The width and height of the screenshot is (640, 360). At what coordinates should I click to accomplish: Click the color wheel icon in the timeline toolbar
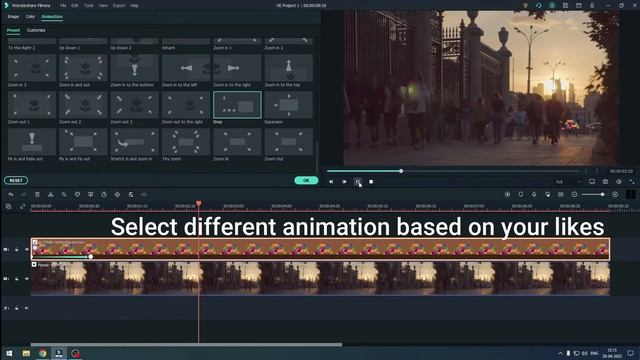118,195
